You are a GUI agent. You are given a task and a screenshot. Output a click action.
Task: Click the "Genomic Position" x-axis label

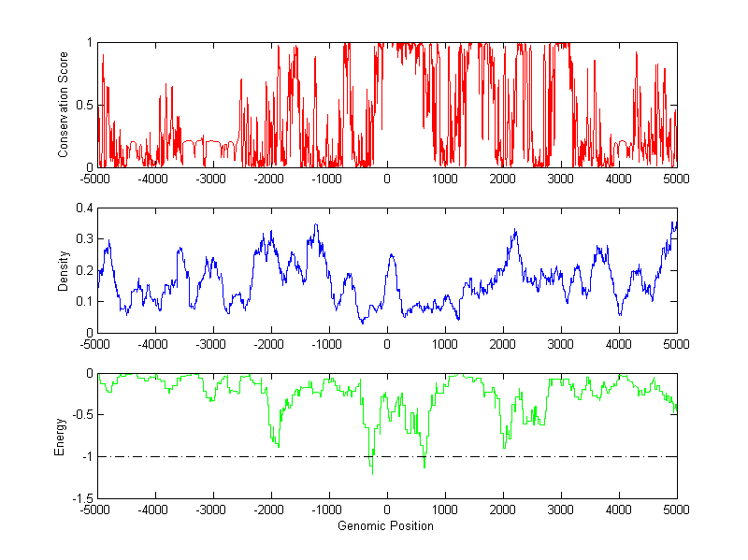point(387,526)
